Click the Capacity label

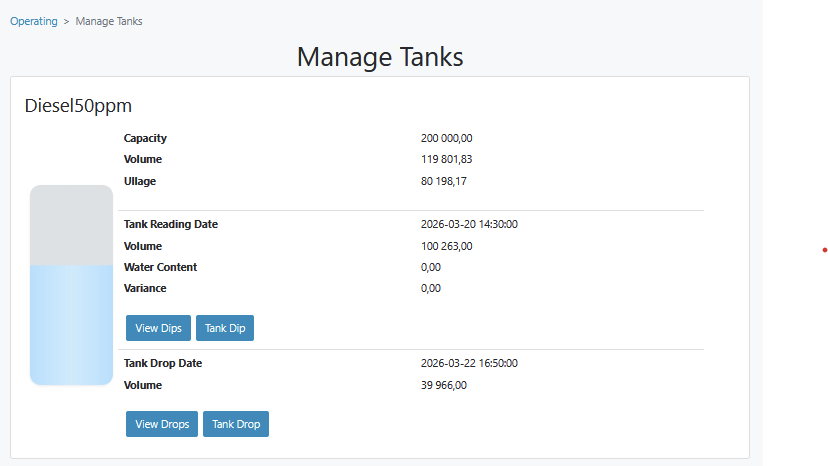145,138
